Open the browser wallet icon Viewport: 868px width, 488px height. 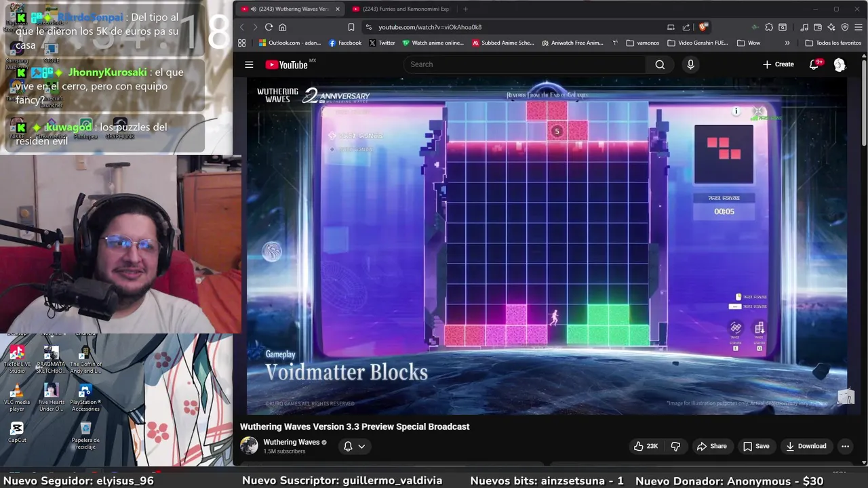818,27
